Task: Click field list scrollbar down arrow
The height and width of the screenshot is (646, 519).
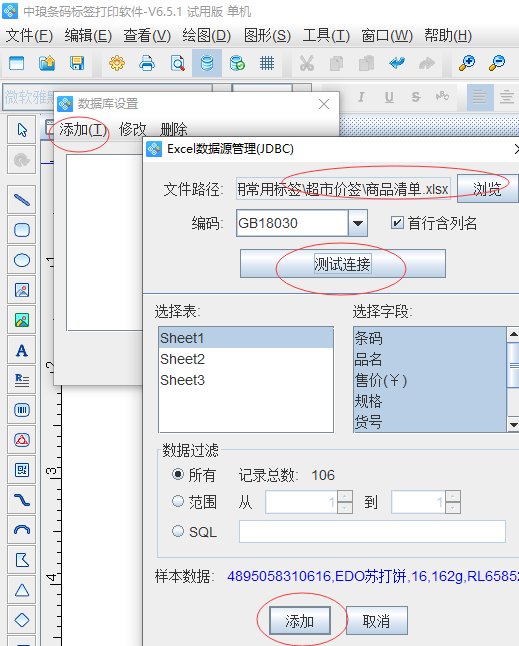Action: (x=513, y=424)
